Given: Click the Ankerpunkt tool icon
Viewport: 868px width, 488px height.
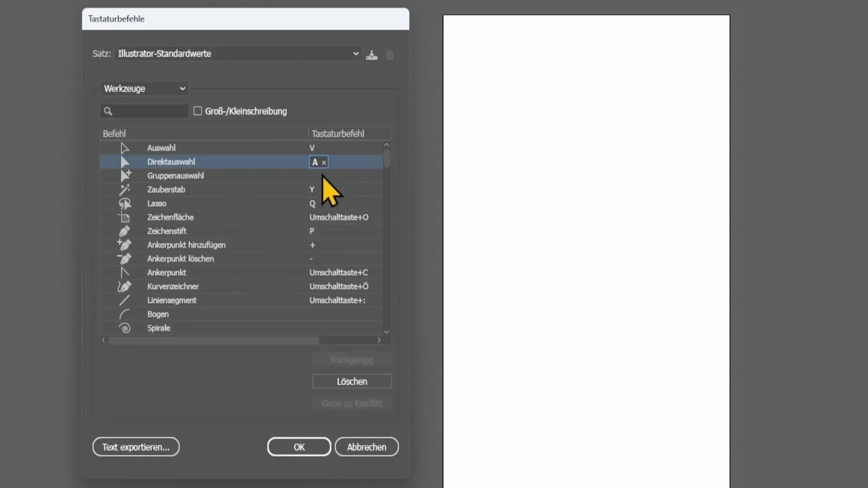Looking at the screenshot, I should [125, 272].
